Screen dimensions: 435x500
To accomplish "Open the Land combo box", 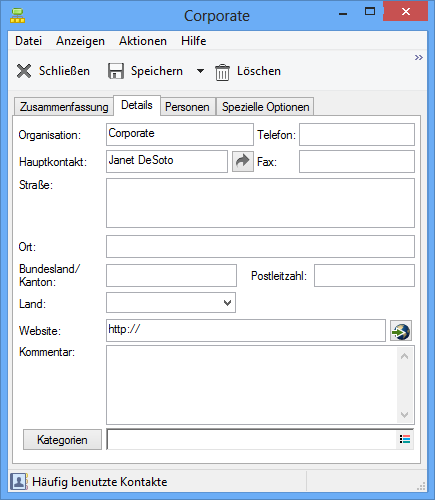I will [x=171, y=303].
